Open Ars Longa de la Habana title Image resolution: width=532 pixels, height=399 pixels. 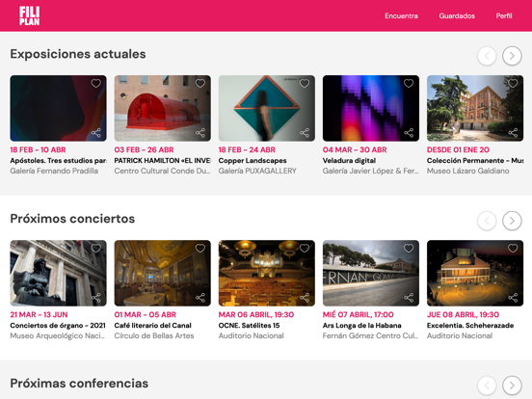tap(361, 326)
